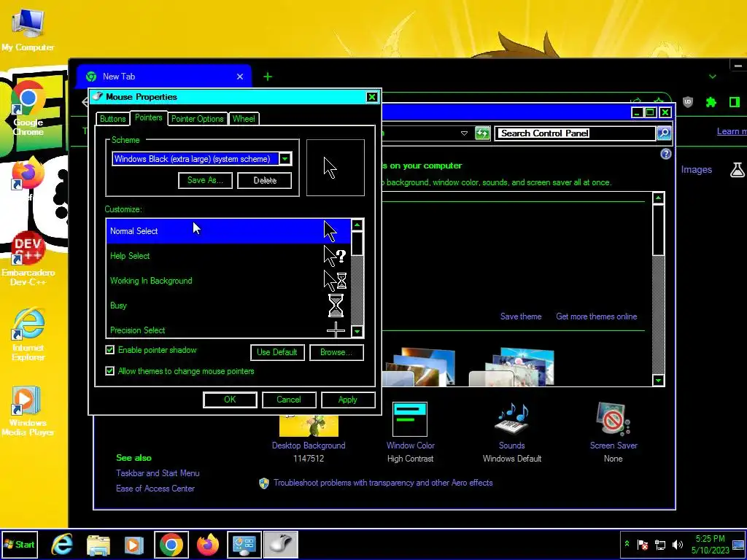Toggle Enable pointer shadow checkbox
The image size is (747, 560).
tap(110, 350)
